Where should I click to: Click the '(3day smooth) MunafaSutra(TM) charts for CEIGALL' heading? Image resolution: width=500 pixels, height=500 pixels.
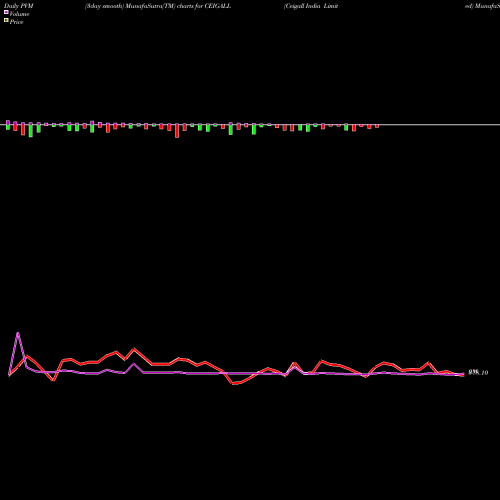(158, 6)
